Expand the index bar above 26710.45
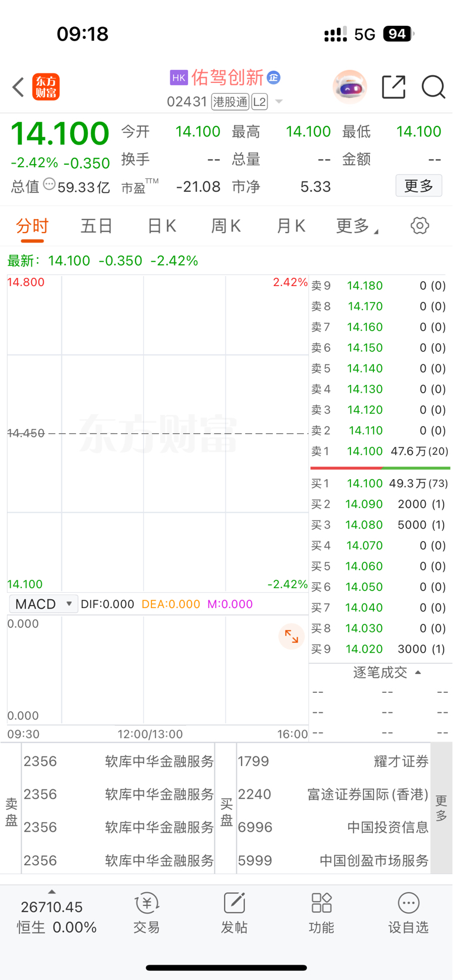 (52, 892)
